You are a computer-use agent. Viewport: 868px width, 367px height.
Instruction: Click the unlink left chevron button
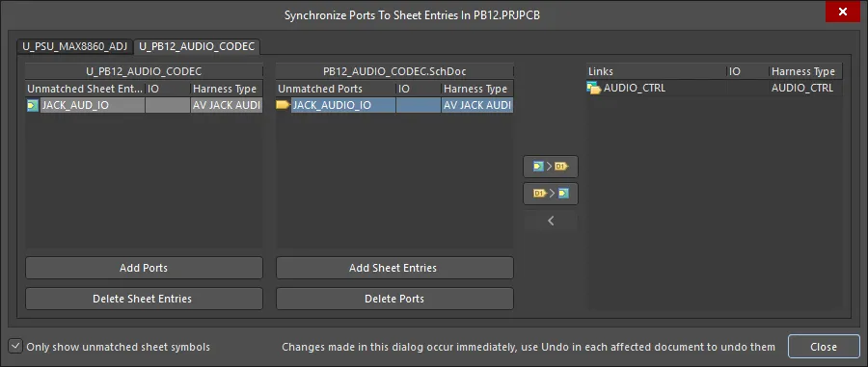pos(551,222)
